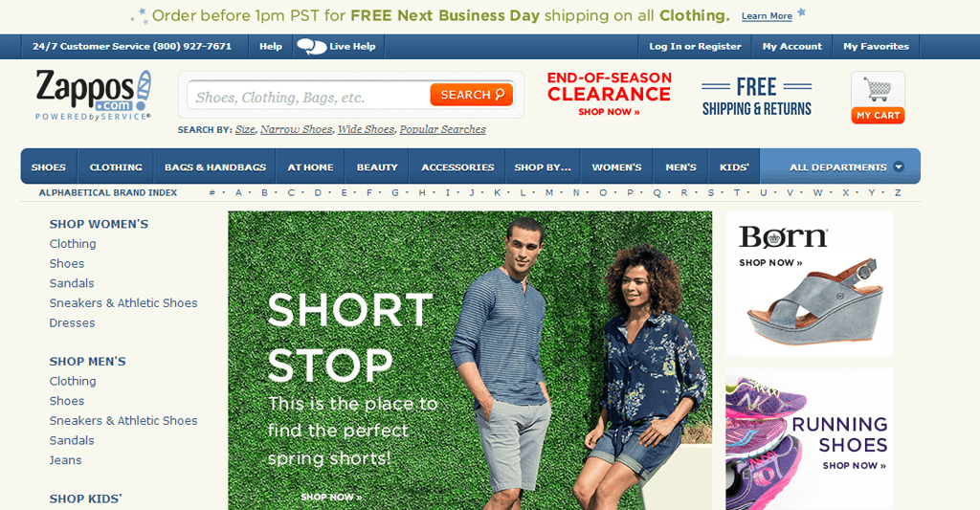Open Women's Sneakers & Athletic Shoes
The image size is (980, 510).
[x=123, y=303]
